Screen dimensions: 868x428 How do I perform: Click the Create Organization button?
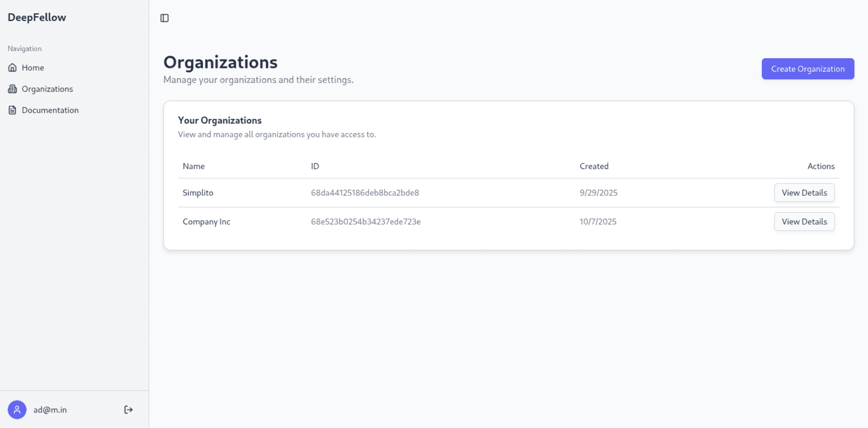[x=808, y=68]
